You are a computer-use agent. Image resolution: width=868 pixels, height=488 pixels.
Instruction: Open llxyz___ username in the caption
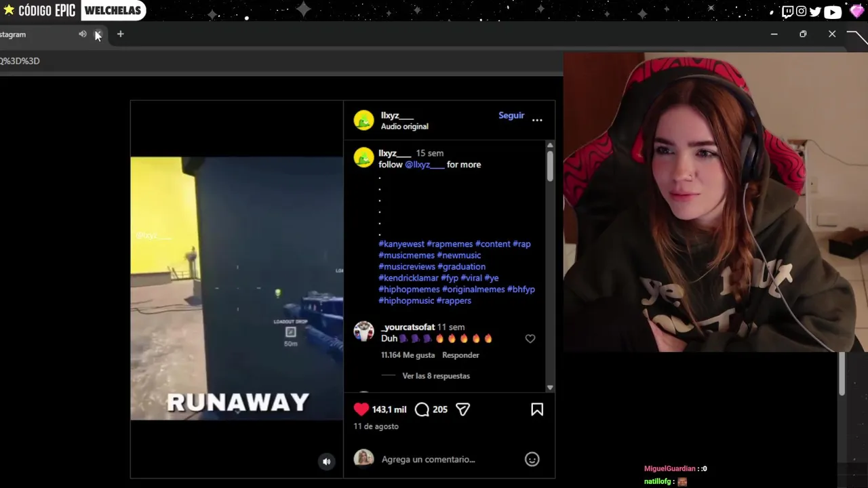395,153
